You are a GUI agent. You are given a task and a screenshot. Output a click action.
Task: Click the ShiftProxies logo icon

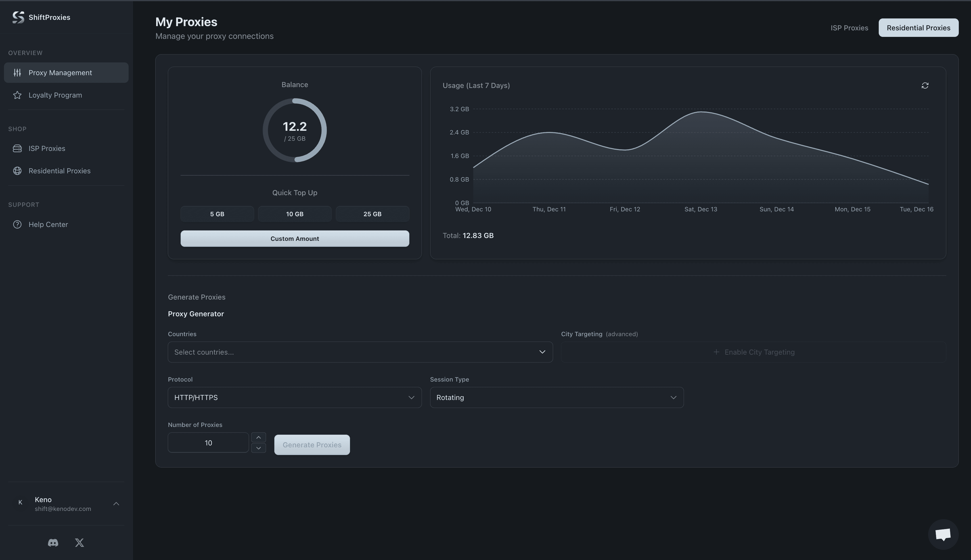[x=17, y=17]
